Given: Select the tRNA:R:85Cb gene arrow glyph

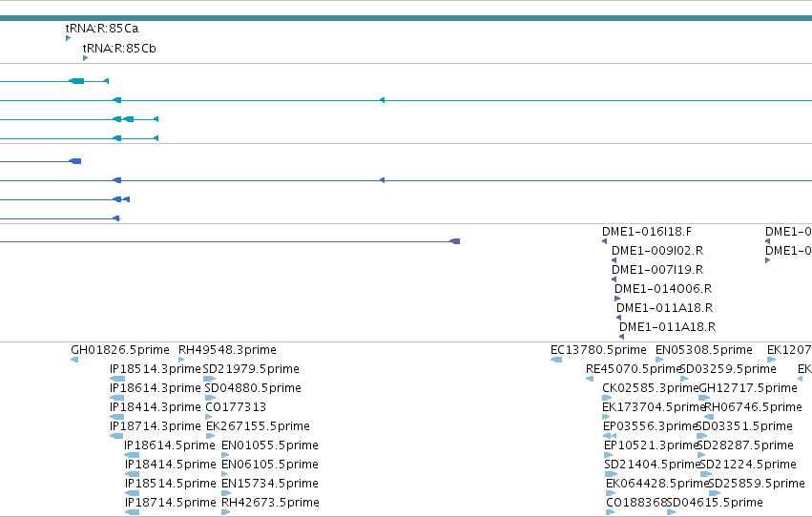Looking at the screenshot, I should point(86,58).
